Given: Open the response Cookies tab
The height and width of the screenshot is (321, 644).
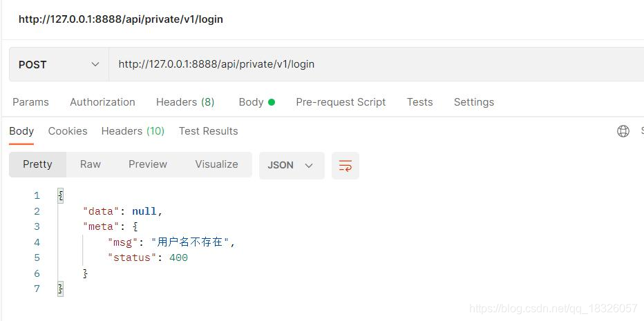Looking at the screenshot, I should tap(68, 131).
